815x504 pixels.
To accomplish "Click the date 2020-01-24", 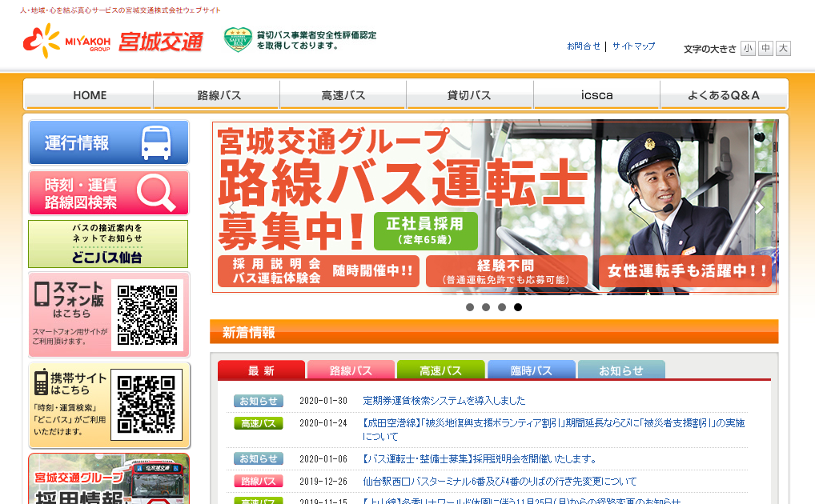I will [323, 423].
